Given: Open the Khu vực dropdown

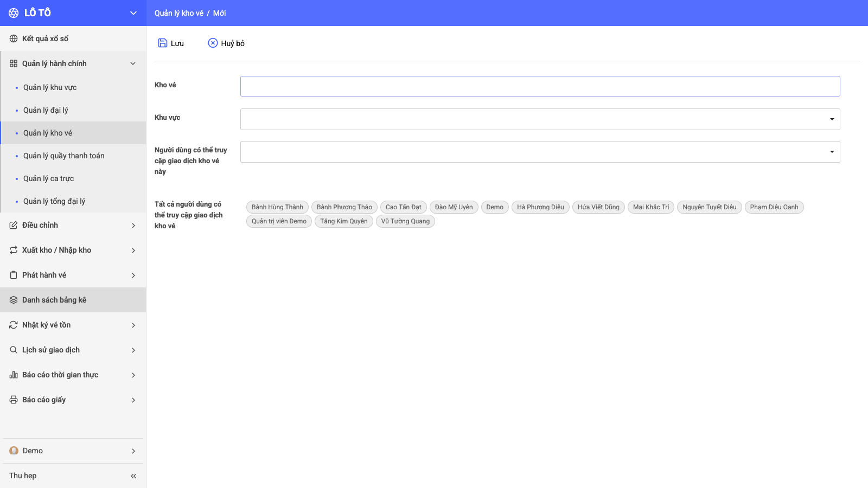Looking at the screenshot, I should click(x=540, y=119).
